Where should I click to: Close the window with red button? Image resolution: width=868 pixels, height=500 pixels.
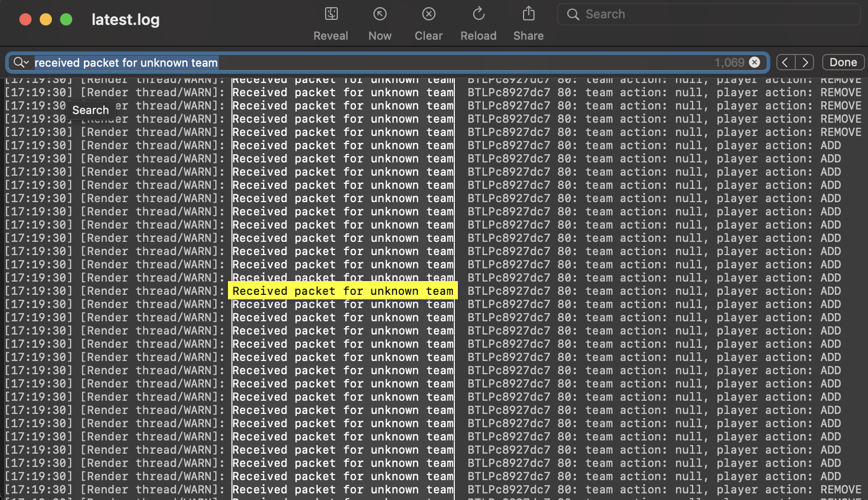[25, 19]
